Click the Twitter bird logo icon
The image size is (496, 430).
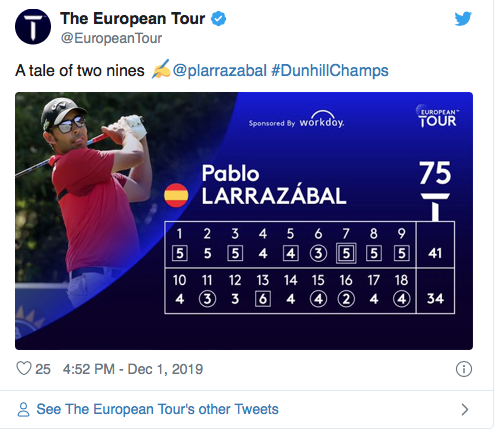(463, 19)
